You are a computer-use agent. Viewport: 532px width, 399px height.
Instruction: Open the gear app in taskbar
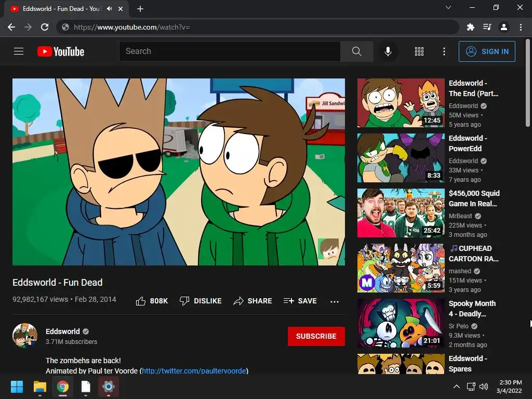pyautogui.click(x=109, y=387)
